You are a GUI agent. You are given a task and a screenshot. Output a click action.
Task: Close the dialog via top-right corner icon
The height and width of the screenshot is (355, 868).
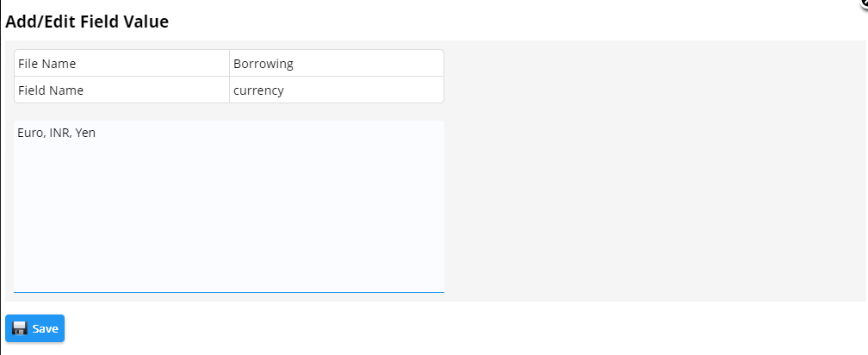(x=864, y=3)
